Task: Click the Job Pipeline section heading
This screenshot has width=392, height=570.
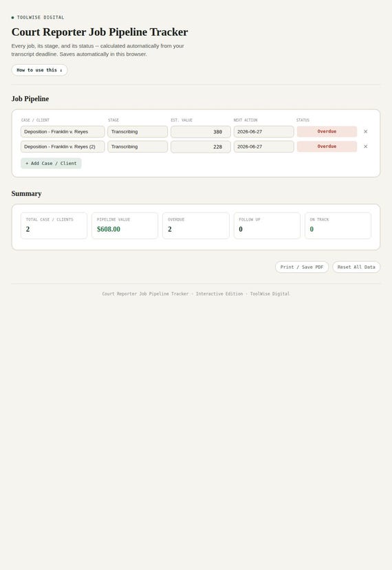Action: coord(30,99)
